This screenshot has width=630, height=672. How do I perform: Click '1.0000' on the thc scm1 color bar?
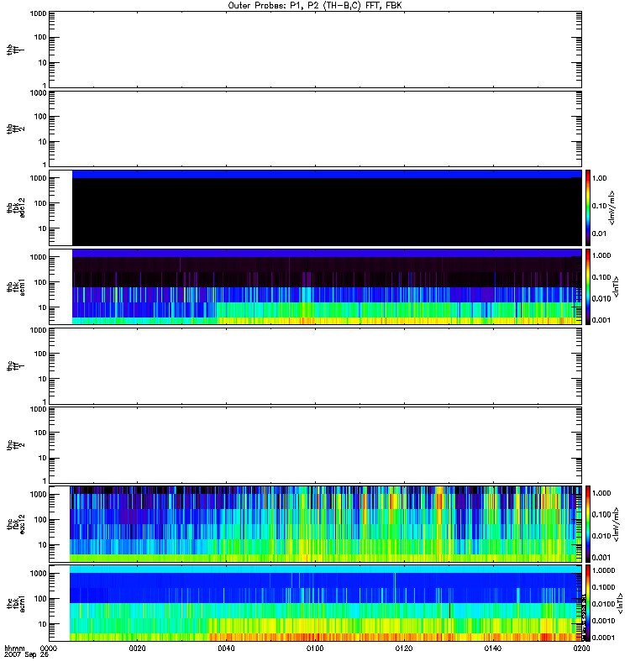click(x=603, y=570)
